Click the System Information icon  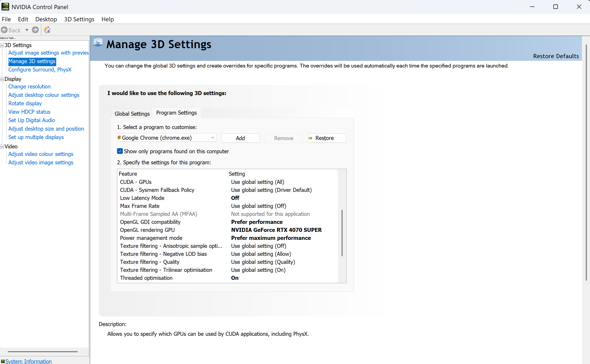[3, 361]
